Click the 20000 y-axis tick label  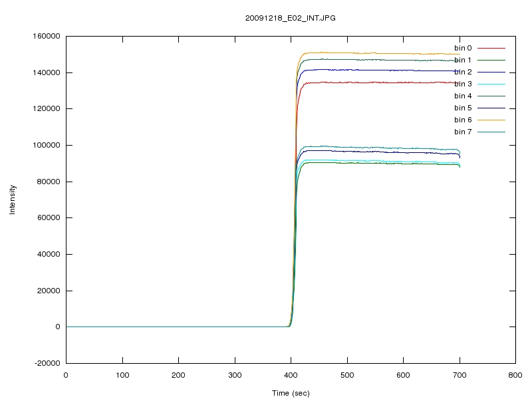pos(49,291)
